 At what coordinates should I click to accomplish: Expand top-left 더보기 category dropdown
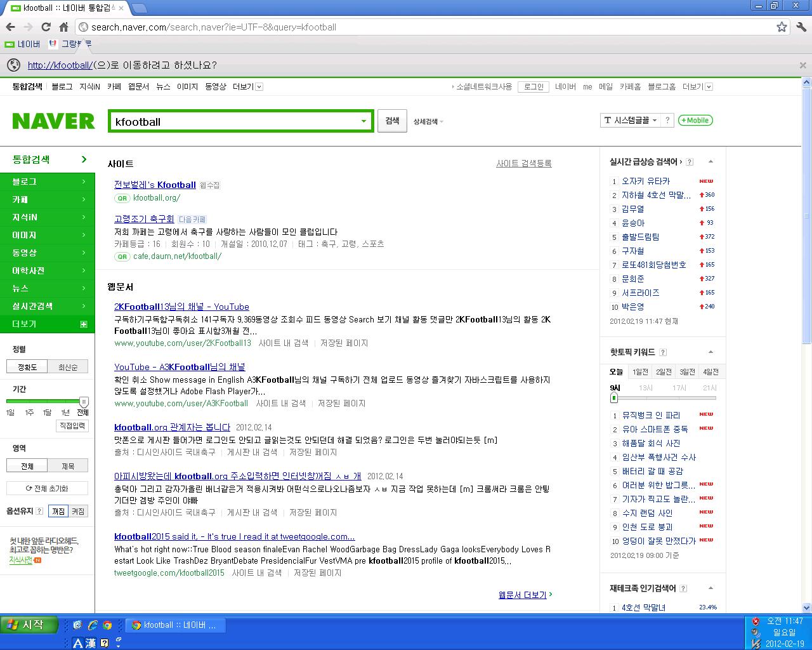pyautogui.click(x=247, y=86)
